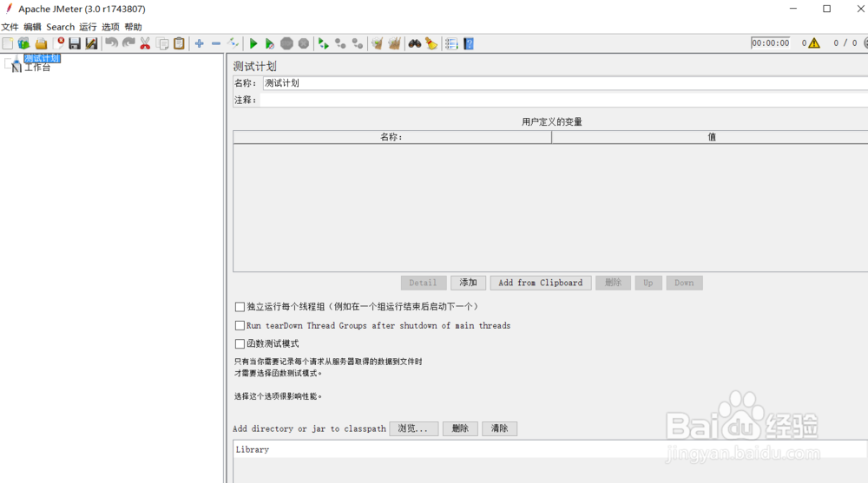The image size is (868, 483).
Task: Click the Stop test icon
Action: 286,43
